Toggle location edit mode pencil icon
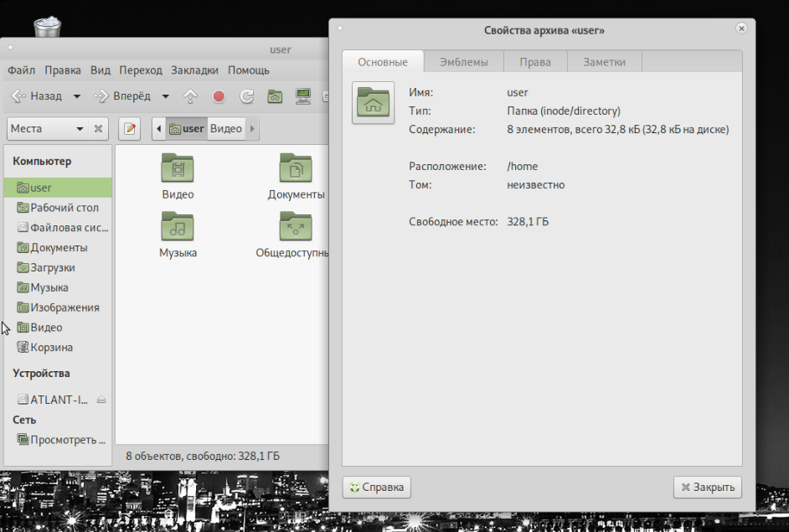This screenshot has width=789, height=532. point(129,129)
